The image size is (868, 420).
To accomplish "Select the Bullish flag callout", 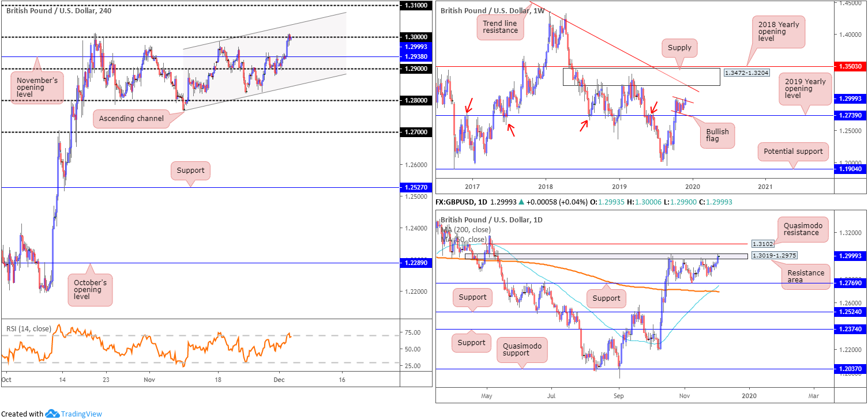I will pyautogui.click(x=718, y=136).
